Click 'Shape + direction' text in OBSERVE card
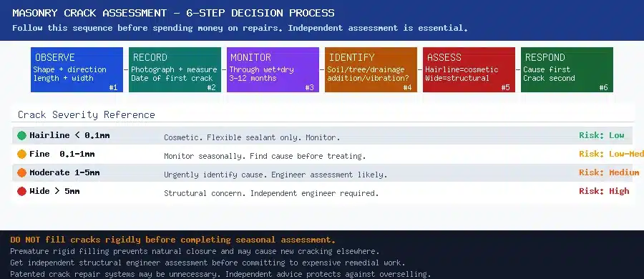644x279 pixels. [70, 69]
